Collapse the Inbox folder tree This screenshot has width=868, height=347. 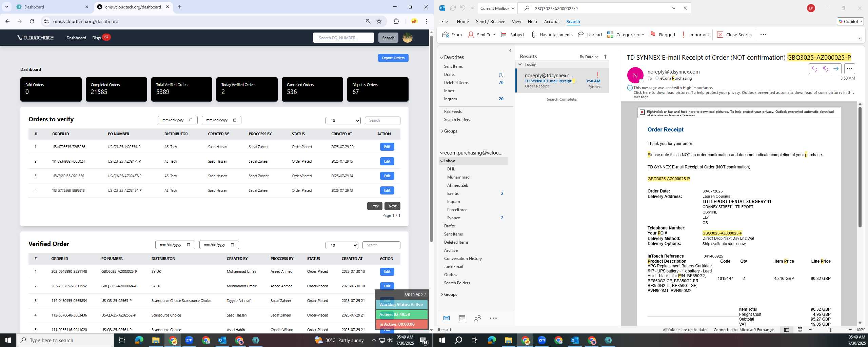point(442,161)
